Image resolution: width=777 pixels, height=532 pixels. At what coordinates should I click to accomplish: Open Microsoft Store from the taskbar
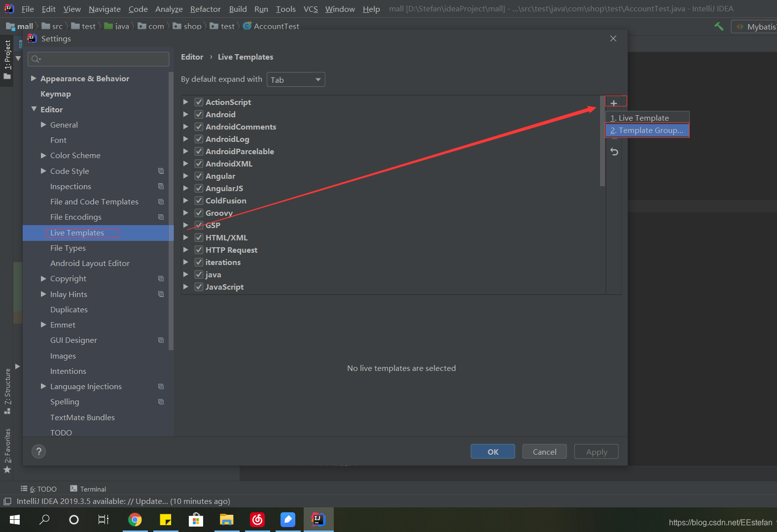tap(196, 520)
